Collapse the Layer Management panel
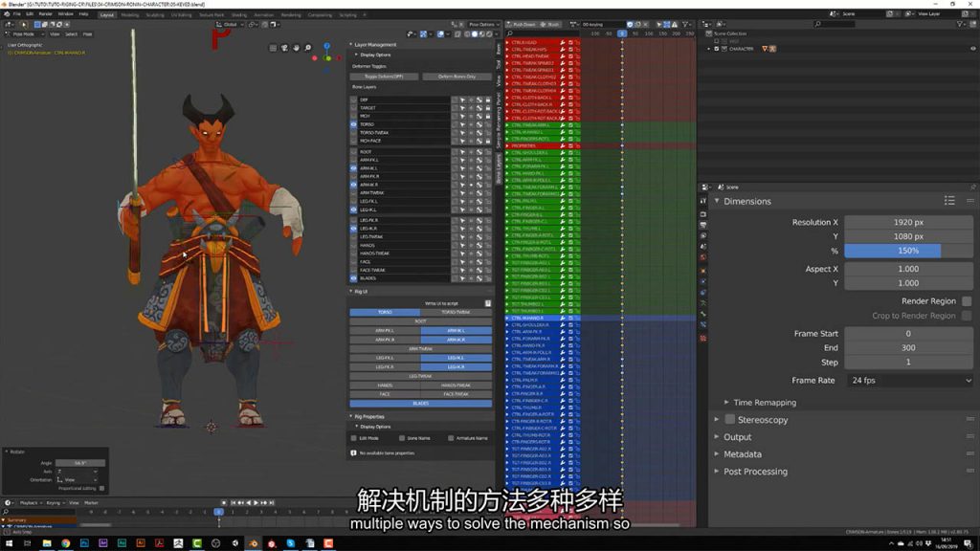Screen dimensions: 980x551 click(351, 44)
